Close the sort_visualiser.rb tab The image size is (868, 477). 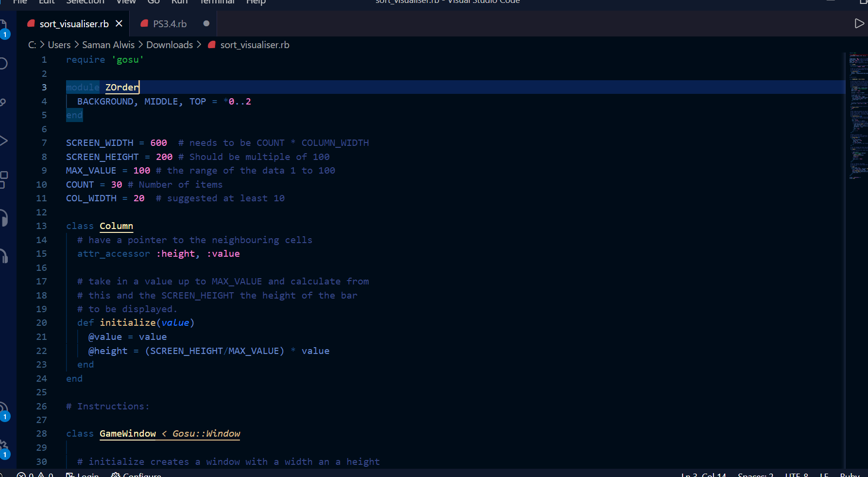pyautogui.click(x=119, y=23)
